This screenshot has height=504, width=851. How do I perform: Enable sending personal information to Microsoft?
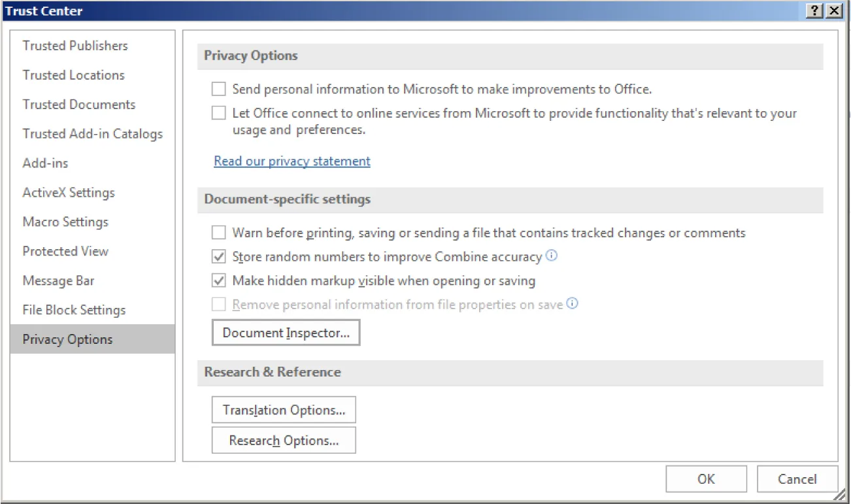point(219,89)
